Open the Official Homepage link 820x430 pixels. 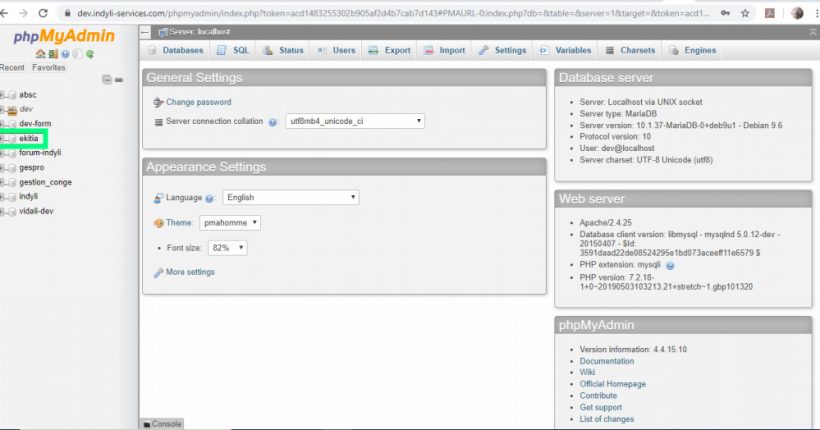pos(612,384)
